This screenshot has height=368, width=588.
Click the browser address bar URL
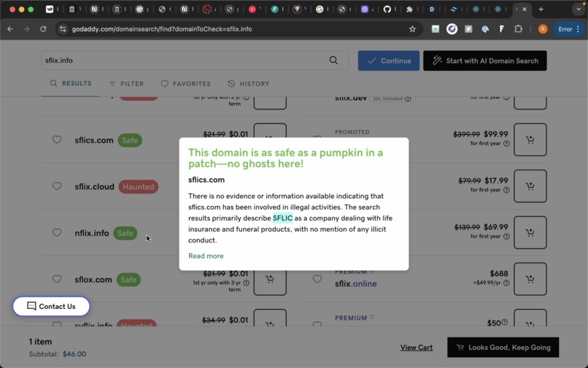click(x=162, y=29)
